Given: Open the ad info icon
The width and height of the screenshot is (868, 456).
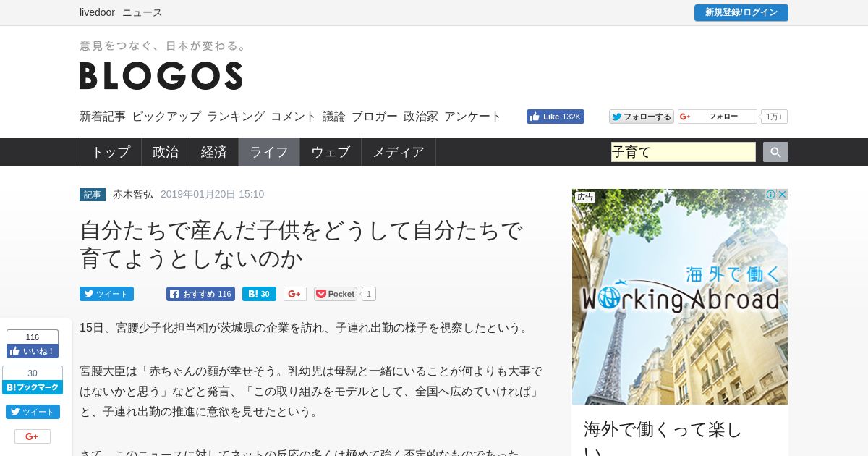Looking at the screenshot, I should [x=771, y=195].
